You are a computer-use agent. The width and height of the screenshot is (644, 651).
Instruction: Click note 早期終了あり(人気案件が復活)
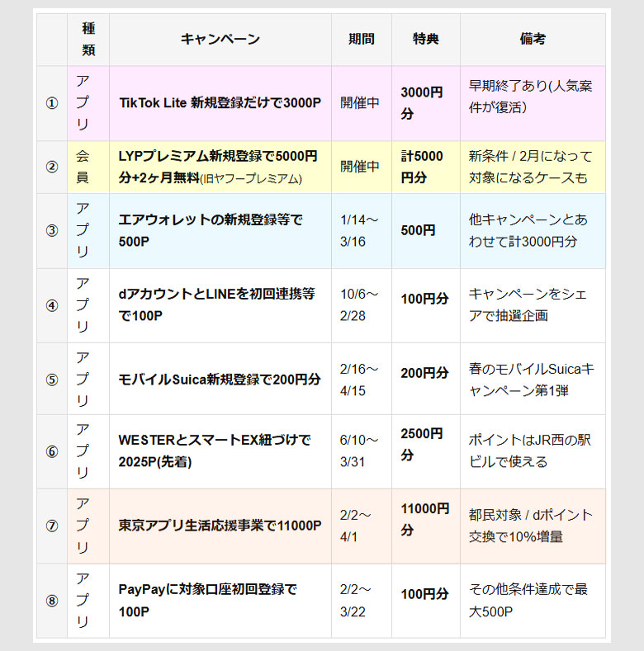(x=533, y=103)
